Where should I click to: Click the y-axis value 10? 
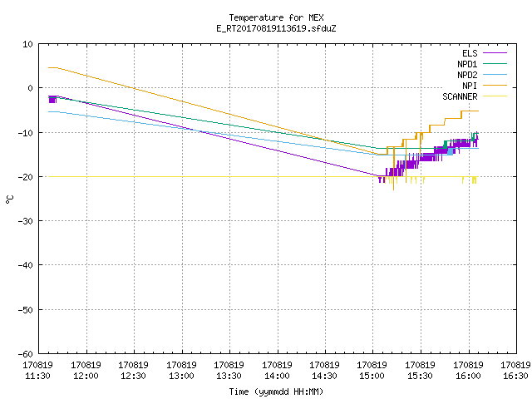click(x=27, y=44)
